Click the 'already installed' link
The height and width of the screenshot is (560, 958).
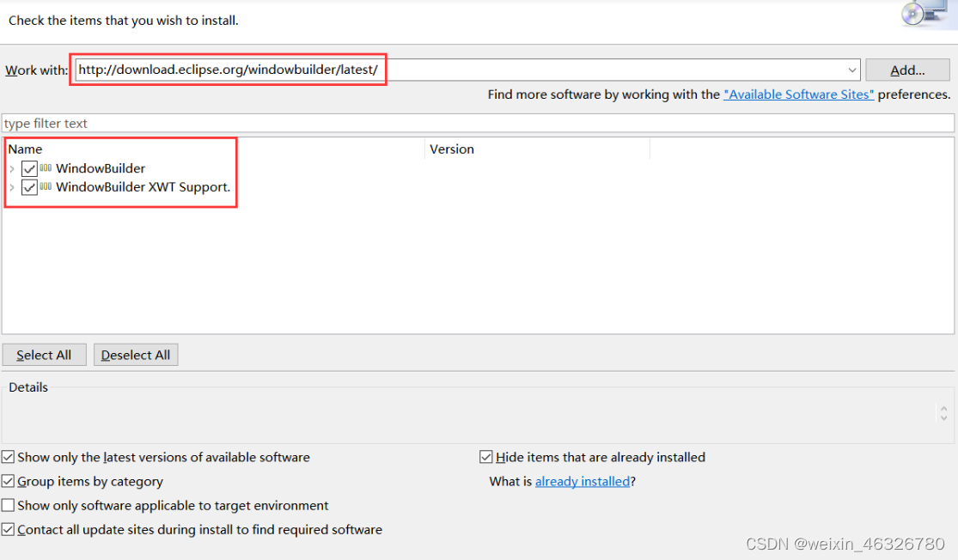(x=583, y=481)
